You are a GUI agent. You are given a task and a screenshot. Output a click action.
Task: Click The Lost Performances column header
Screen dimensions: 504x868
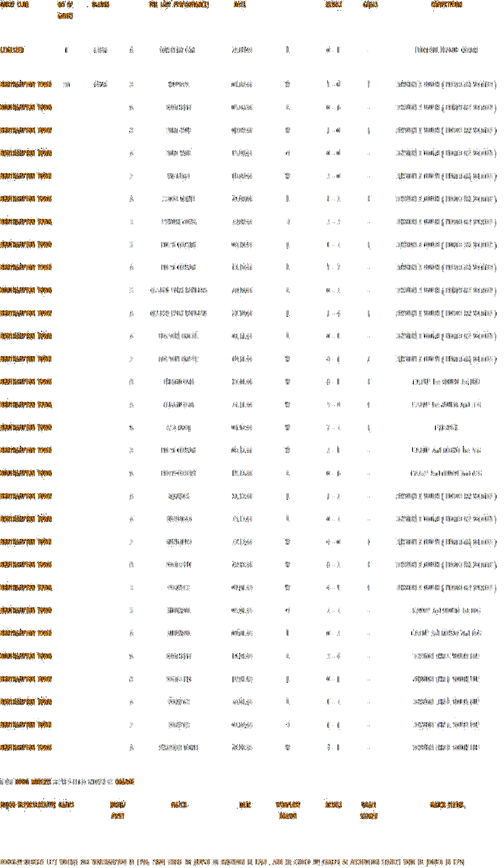tap(178, 5)
